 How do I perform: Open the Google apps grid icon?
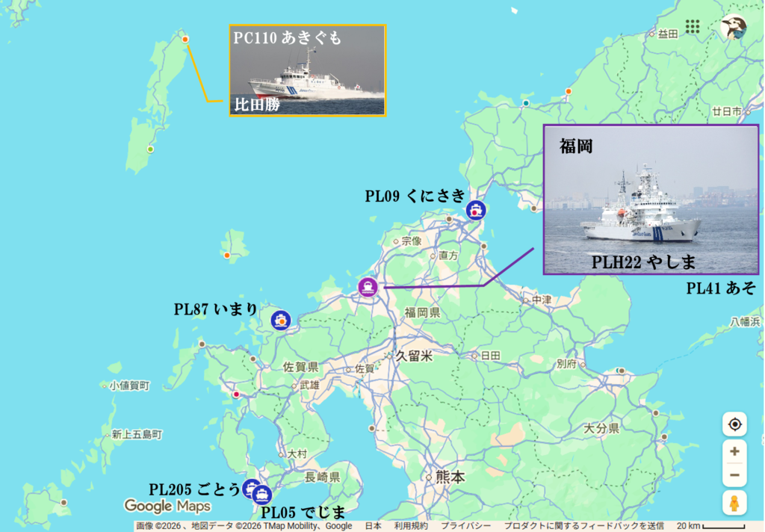pos(693,26)
